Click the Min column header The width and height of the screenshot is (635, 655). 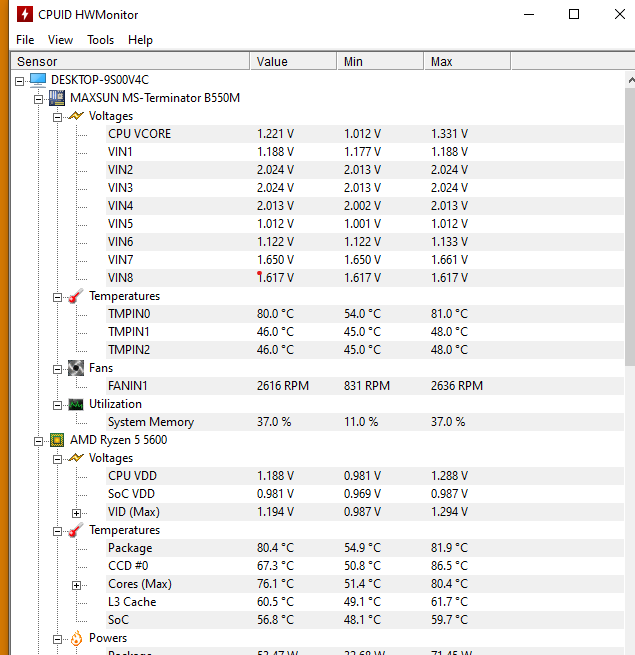(380, 61)
